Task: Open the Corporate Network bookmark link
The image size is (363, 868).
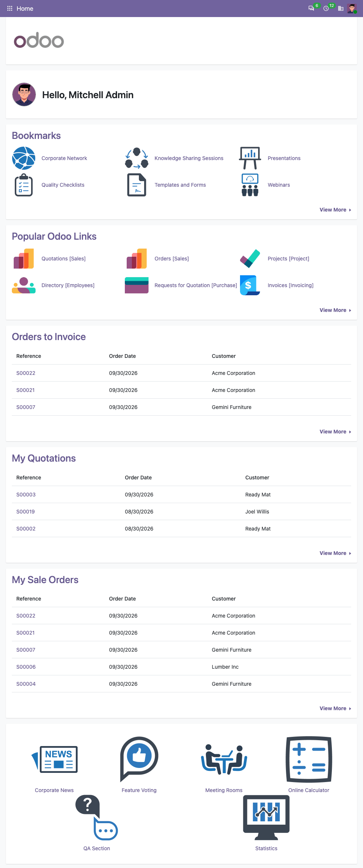Action: pyautogui.click(x=64, y=158)
